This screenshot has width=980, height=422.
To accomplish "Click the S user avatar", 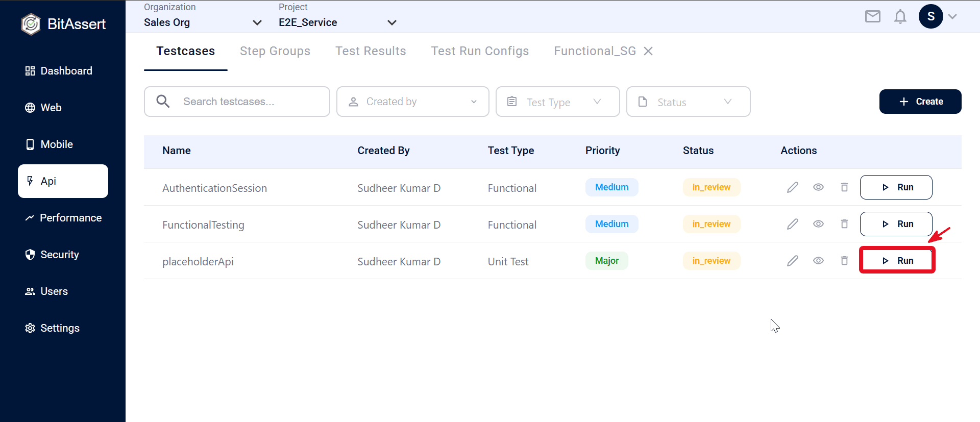I will 931,16.
